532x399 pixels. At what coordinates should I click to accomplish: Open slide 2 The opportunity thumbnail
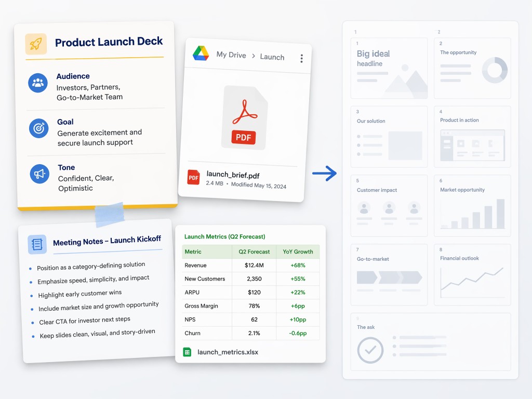(472, 68)
